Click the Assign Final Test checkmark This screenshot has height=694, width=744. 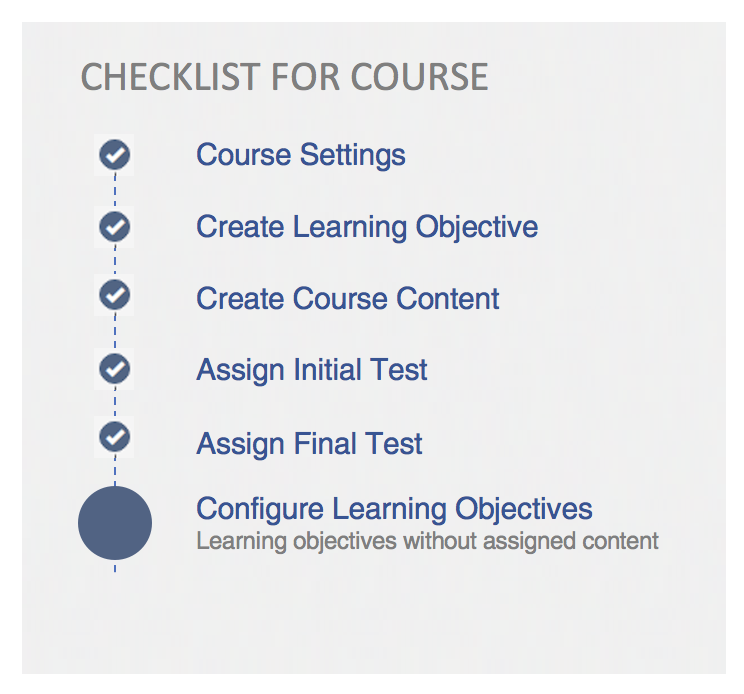[x=115, y=437]
